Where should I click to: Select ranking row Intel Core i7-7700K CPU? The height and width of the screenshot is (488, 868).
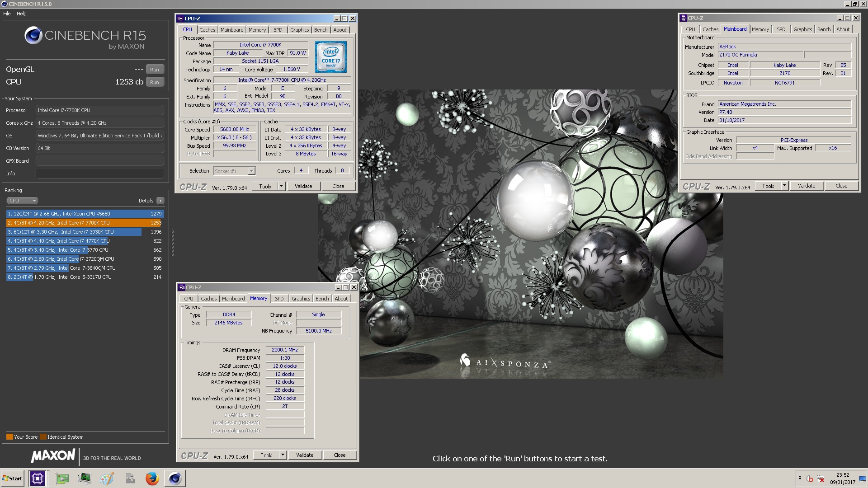(x=85, y=223)
